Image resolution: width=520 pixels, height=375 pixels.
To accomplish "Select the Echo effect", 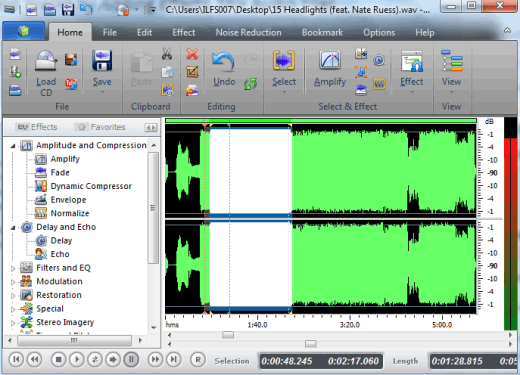I will [x=60, y=254].
